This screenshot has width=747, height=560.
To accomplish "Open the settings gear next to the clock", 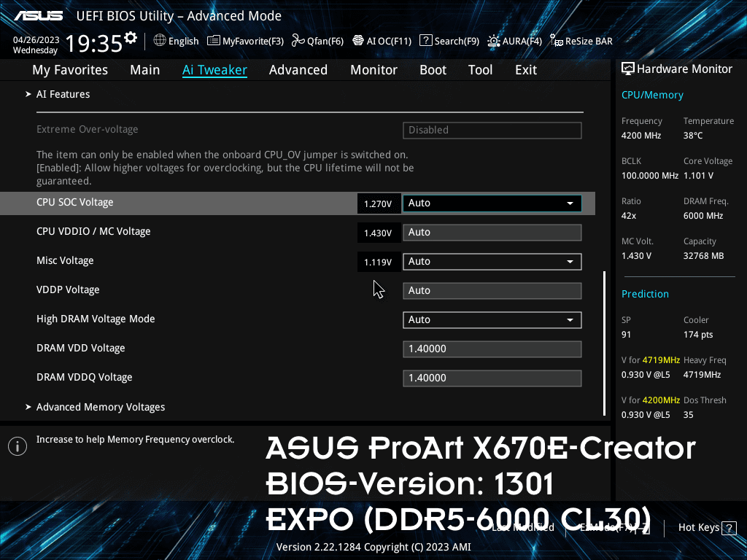I will tap(130, 38).
